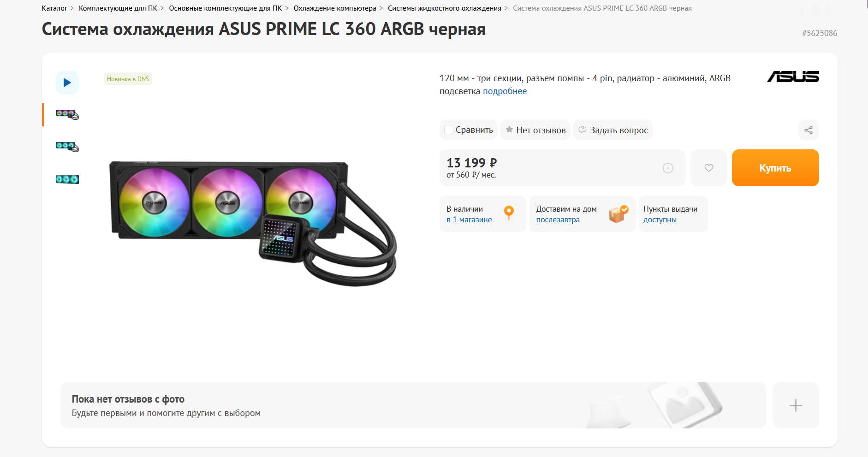
Task: Click the delivery box icon
Action: pos(618,214)
